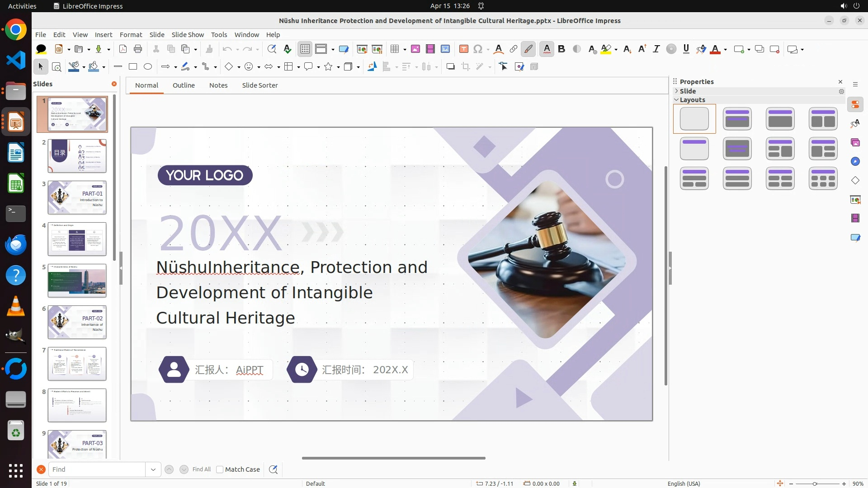
Task: Switch to the Slide Sorter tab
Action: (x=259, y=85)
